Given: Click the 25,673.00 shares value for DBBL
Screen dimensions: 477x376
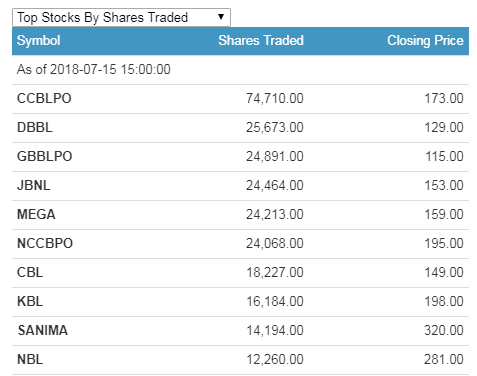Looking at the screenshot, I should 275,128.
